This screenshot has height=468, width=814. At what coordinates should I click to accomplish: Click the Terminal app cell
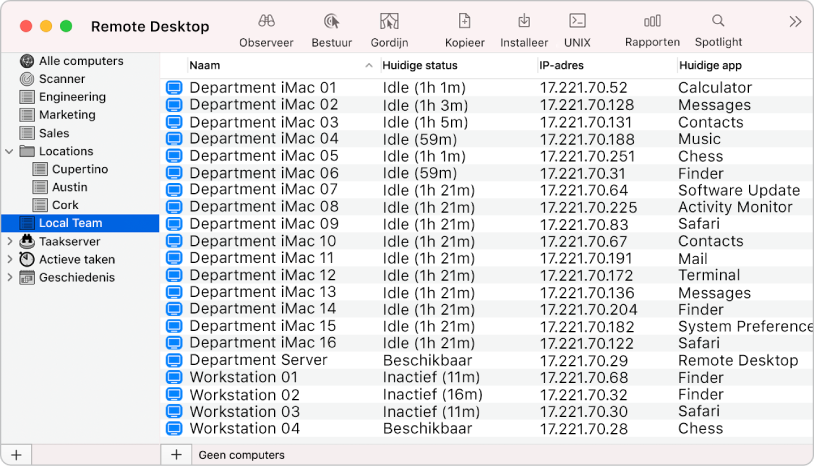[x=709, y=275]
